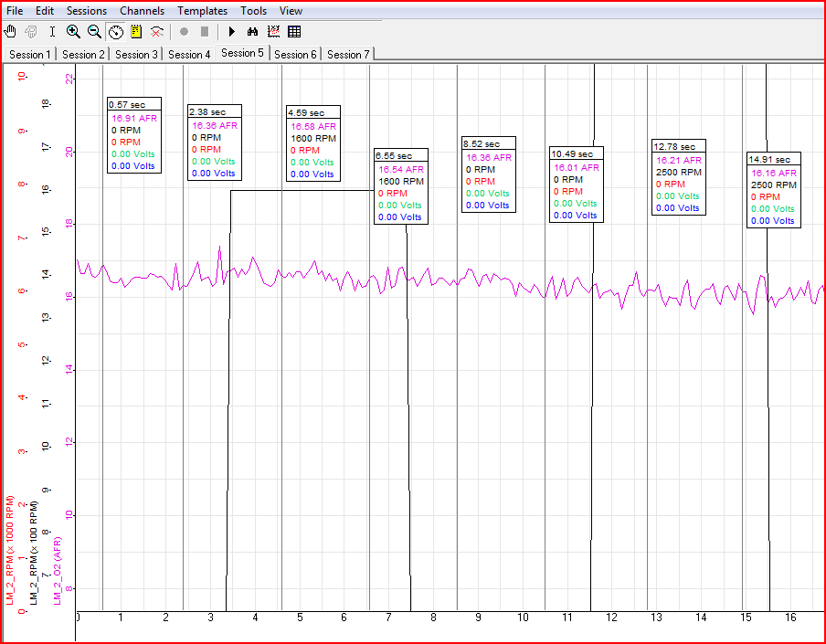Open the binoculars search tool
Image resolution: width=826 pixels, height=644 pixels.
pos(252,32)
